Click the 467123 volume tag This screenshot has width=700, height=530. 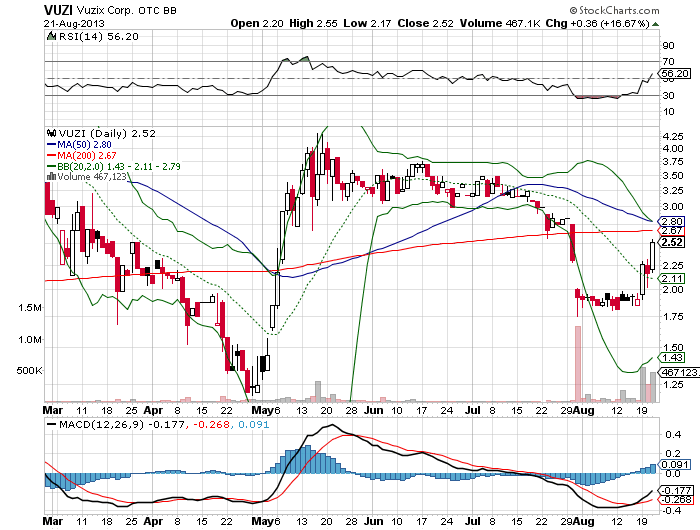[x=679, y=372]
